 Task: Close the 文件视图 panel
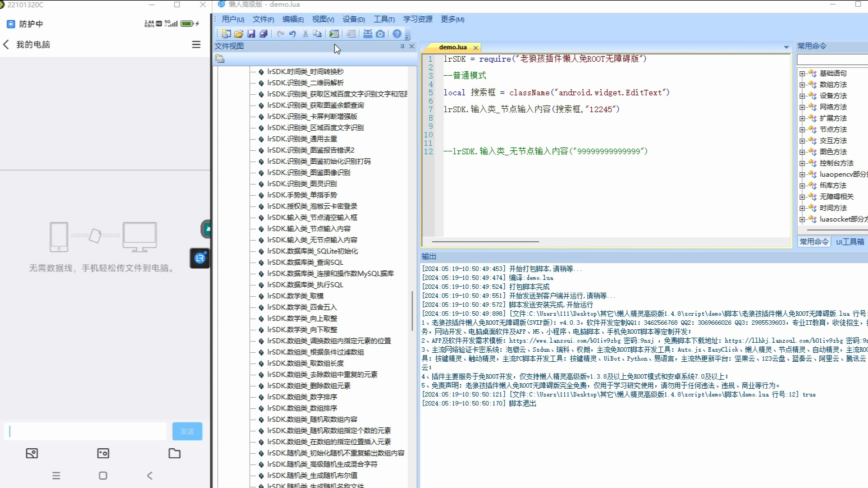412,46
